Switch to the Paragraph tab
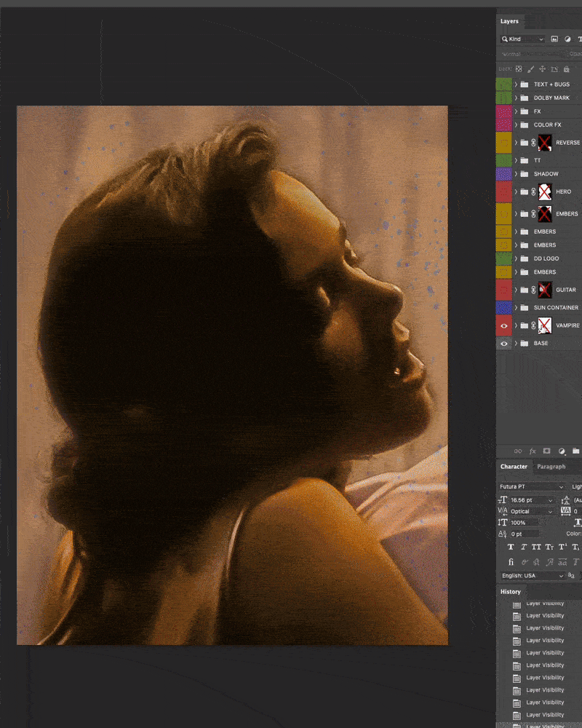This screenshot has height=728, width=582. [x=551, y=467]
